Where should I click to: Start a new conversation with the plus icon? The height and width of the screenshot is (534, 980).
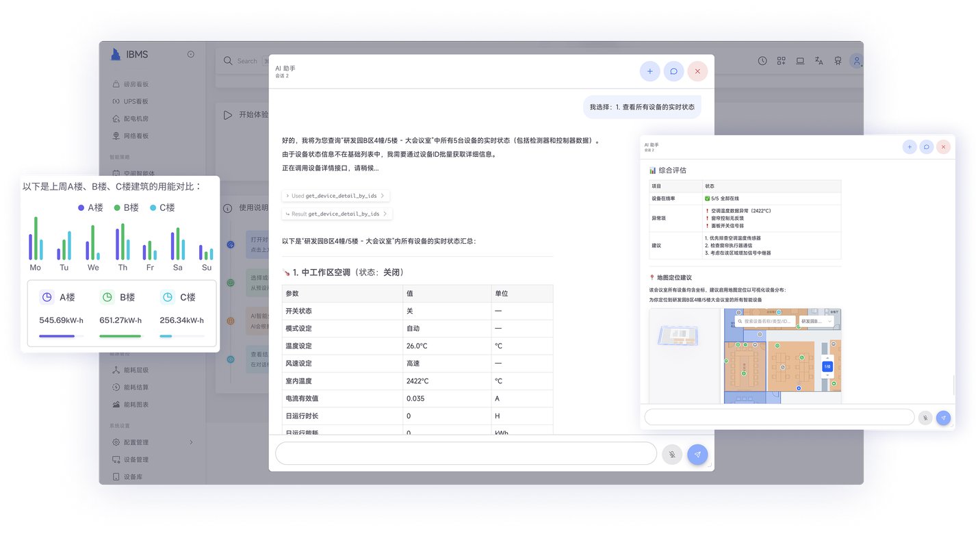coord(649,71)
